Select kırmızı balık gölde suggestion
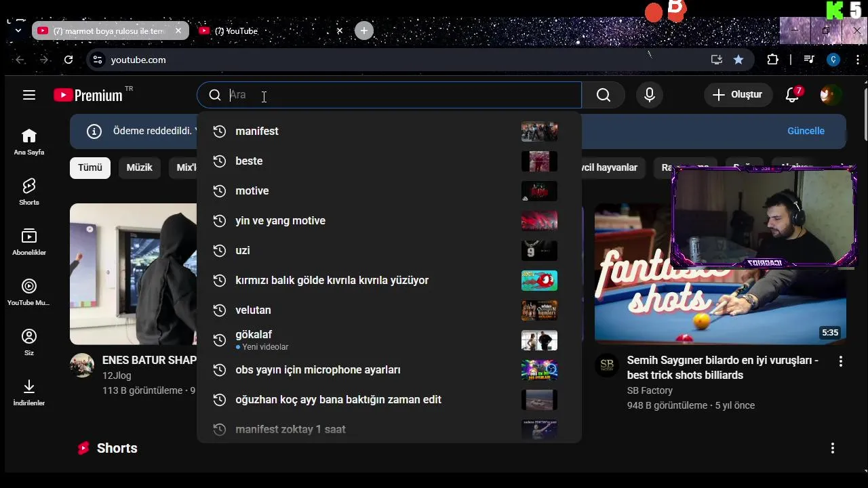Viewport: 868px width, 488px height. coord(389,281)
